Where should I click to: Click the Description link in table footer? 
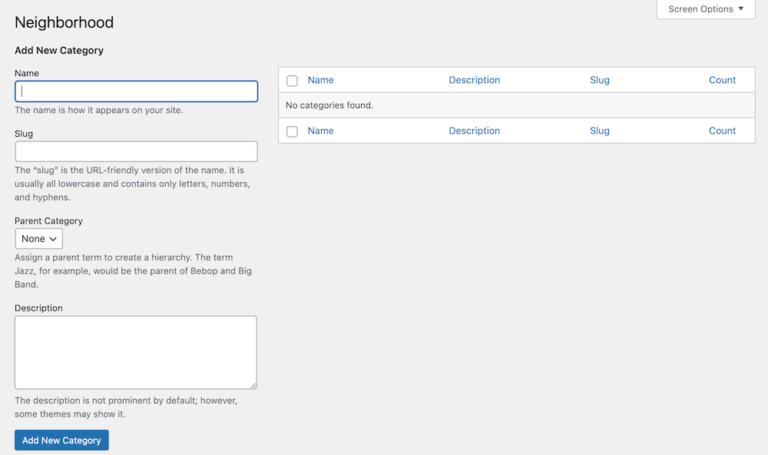click(474, 131)
